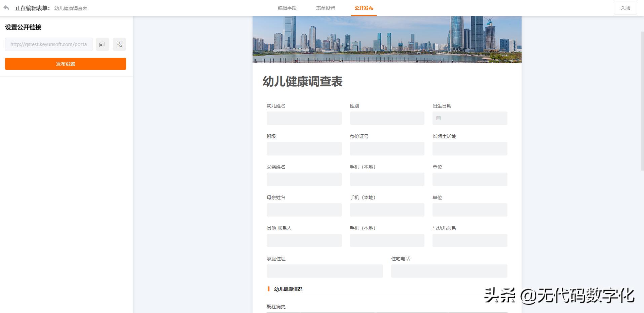
Task: Click the 班级 input box
Action: (x=304, y=149)
